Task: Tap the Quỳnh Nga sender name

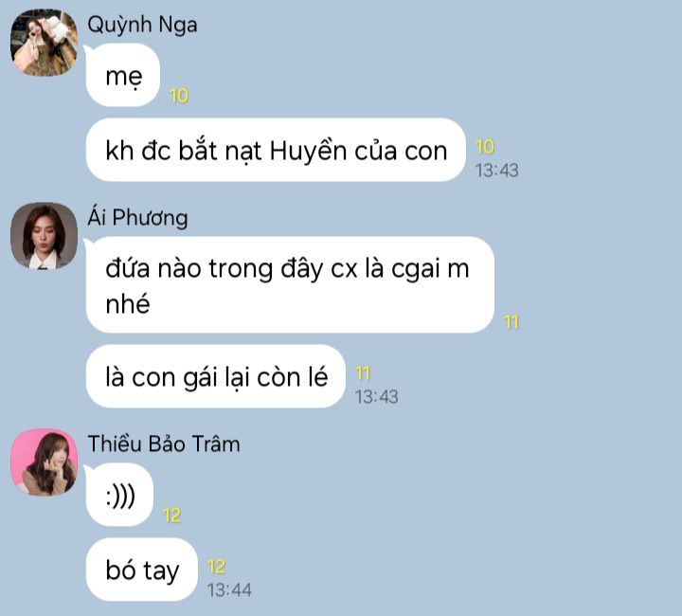Action: [x=142, y=25]
